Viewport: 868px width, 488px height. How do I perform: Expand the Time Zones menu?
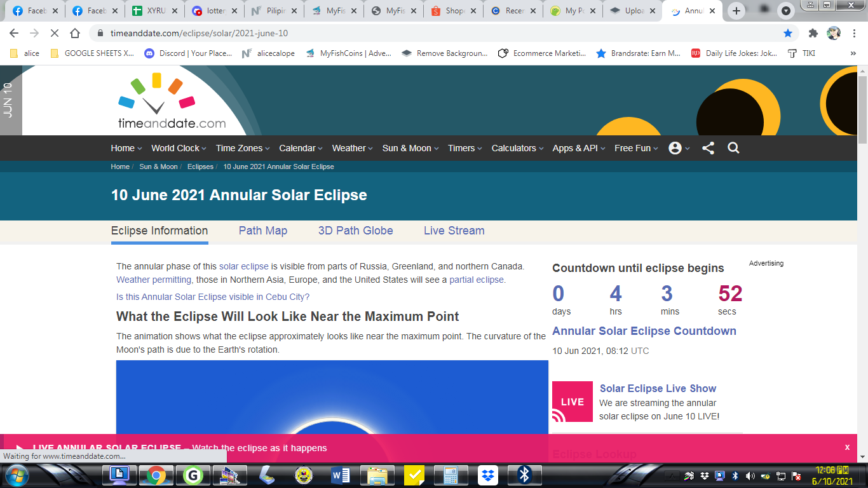(243, 148)
